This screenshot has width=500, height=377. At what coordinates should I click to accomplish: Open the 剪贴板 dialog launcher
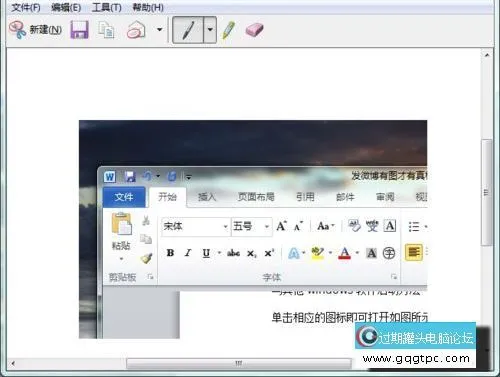pos(150,277)
